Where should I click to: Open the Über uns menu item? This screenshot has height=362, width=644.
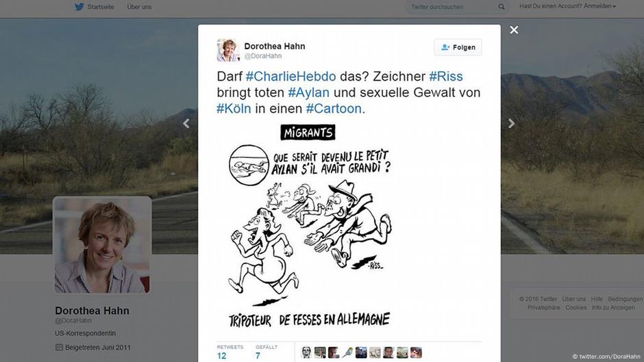point(139,7)
